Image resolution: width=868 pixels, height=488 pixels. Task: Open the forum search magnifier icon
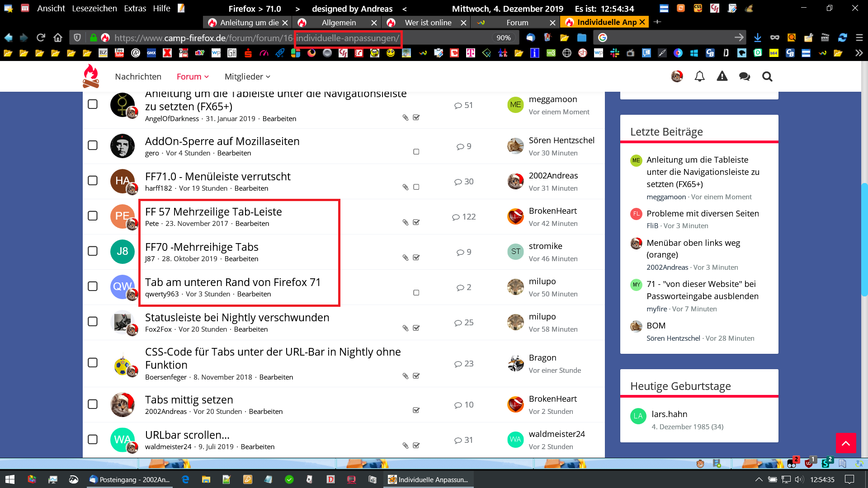[x=767, y=76]
